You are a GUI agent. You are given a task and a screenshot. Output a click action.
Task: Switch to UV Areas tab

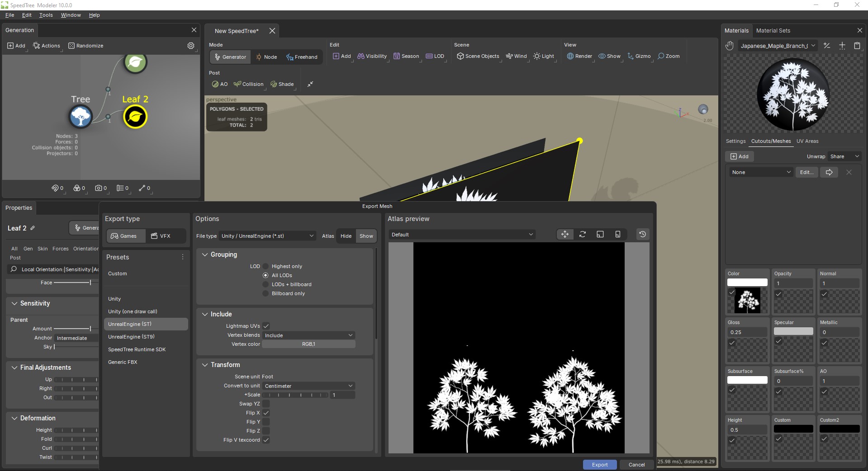click(807, 141)
